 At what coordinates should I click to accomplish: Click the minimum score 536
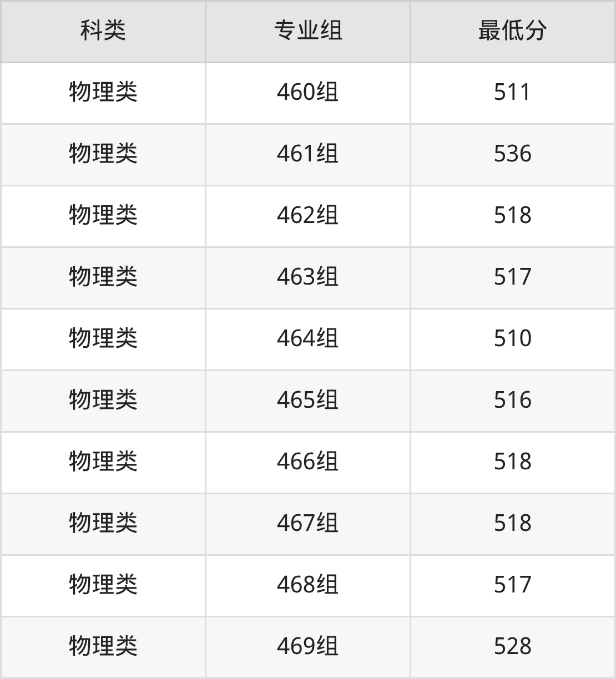pos(513,154)
